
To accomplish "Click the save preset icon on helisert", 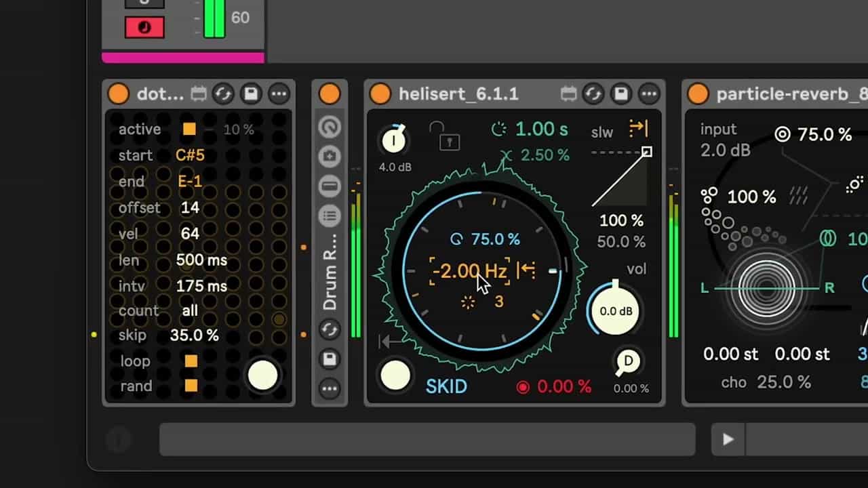I will point(621,94).
